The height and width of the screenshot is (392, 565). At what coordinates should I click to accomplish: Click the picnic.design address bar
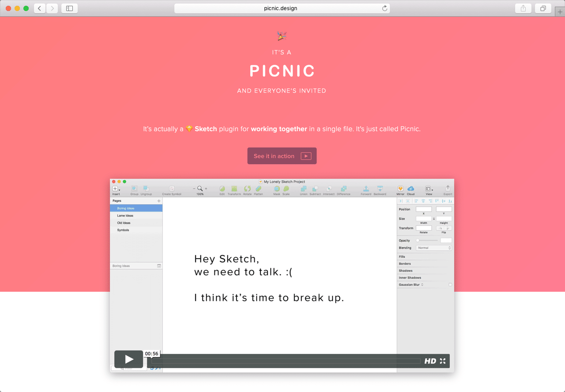pyautogui.click(x=282, y=8)
